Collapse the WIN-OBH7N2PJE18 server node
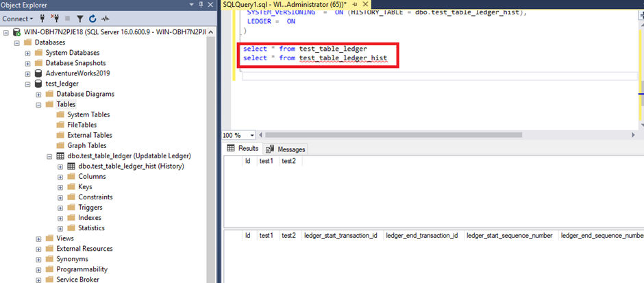 [x=5, y=32]
